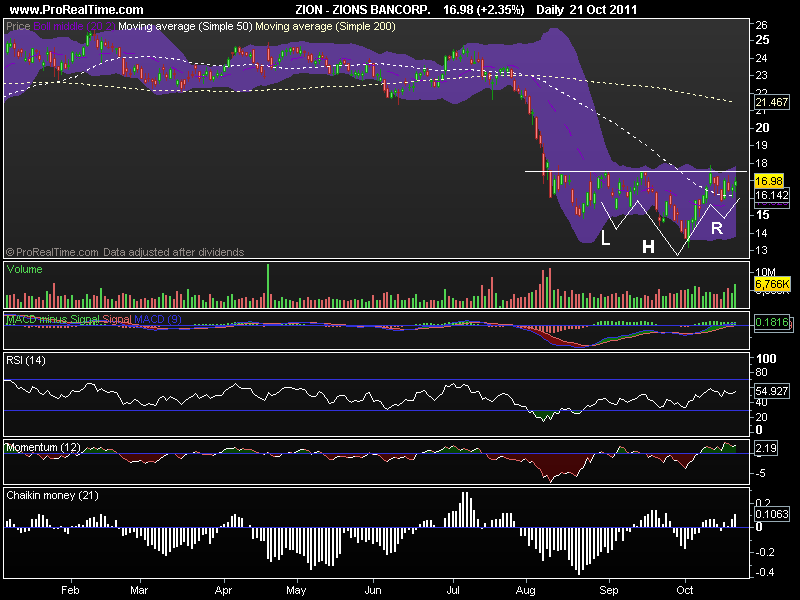
Task: Click the L left shoulder annotation
Action: (x=605, y=238)
